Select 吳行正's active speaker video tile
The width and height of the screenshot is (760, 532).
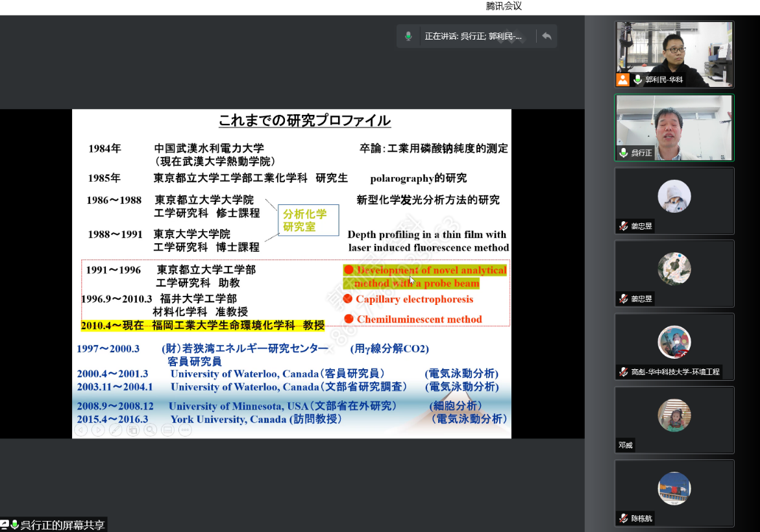point(674,128)
